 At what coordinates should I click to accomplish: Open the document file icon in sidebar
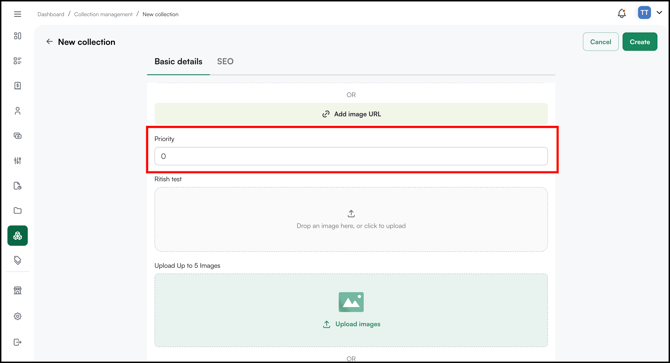click(x=18, y=186)
